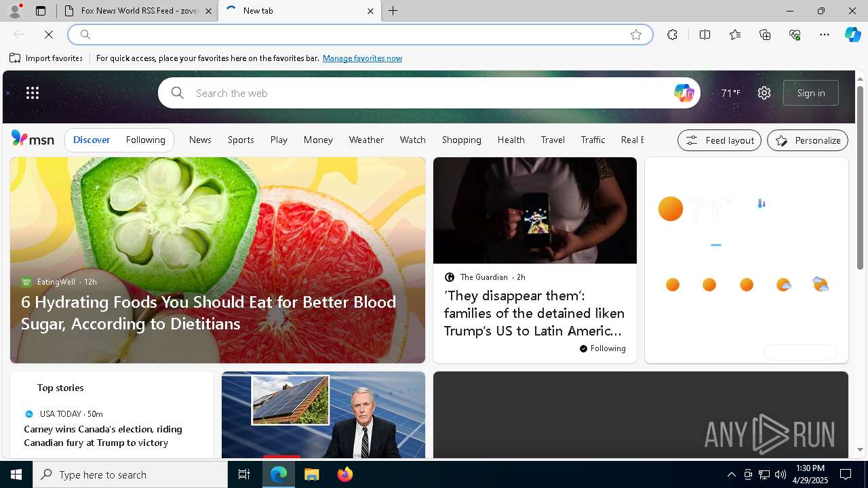Image resolution: width=868 pixels, height=488 pixels.
Task: Open the Travel category
Action: tap(553, 140)
